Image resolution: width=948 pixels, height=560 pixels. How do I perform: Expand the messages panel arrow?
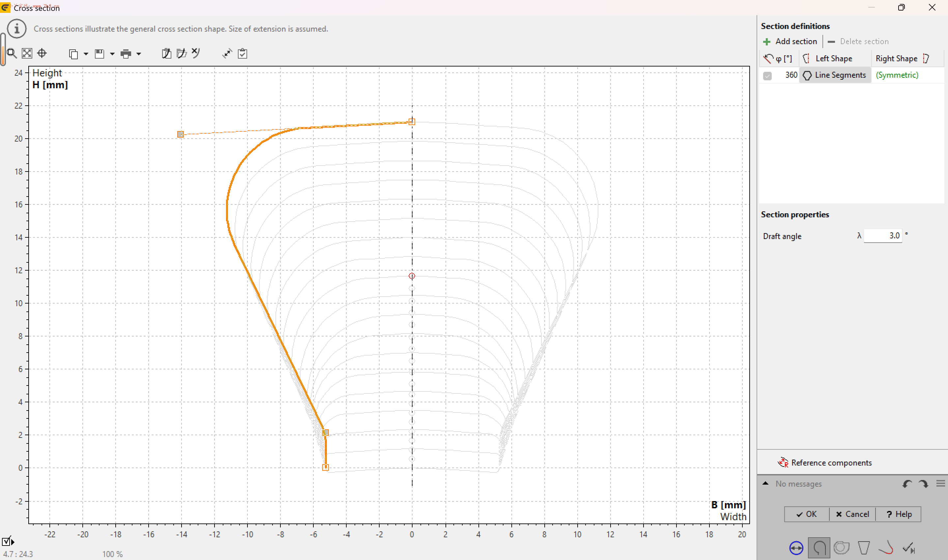[765, 483]
